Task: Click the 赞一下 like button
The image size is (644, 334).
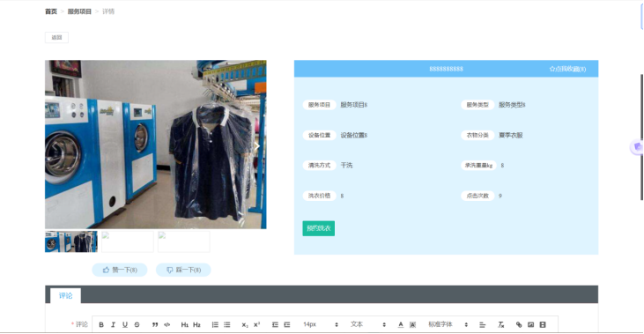Action: pyautogui.click(x=120, y=270)
